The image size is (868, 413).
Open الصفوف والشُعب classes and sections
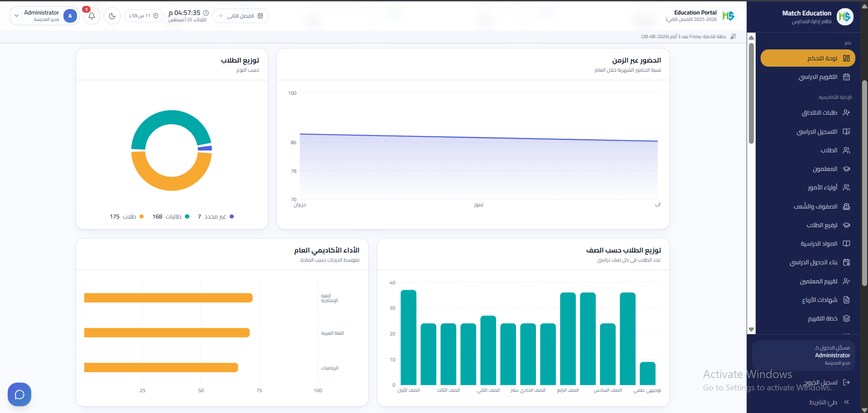[808, 207]
